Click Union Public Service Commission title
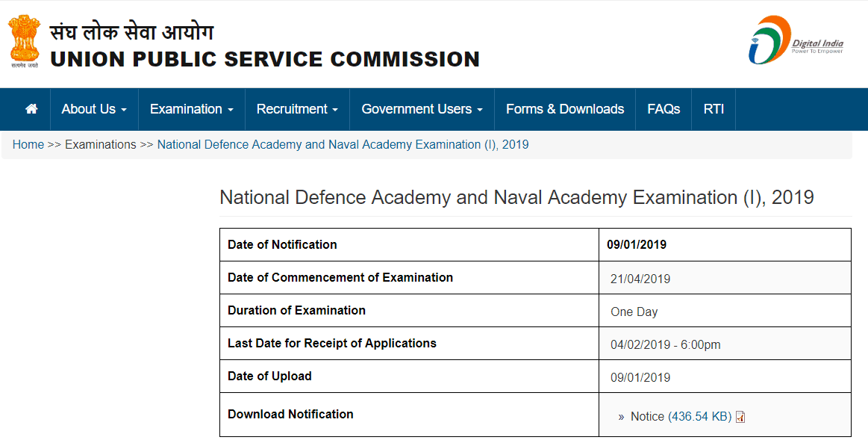Viewport: 868px width, 446px height. click(x=265, y=59)
